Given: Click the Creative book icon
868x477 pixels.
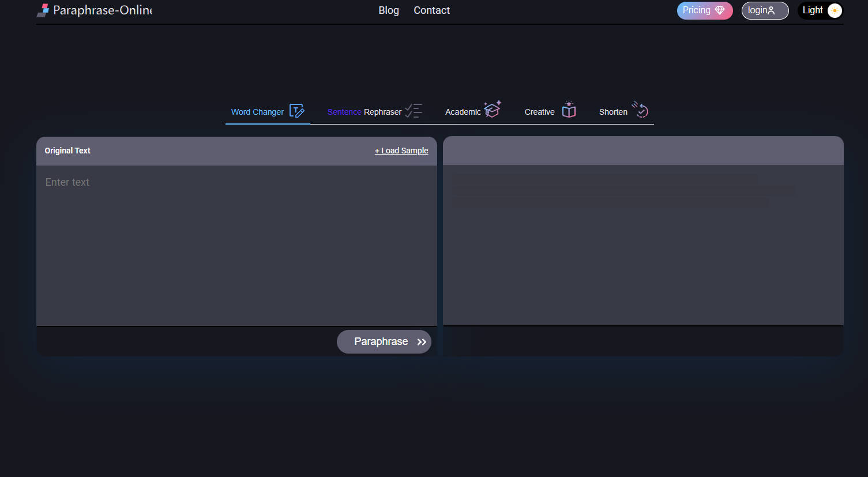Looking at the screenshot, I should click(569, 110).
